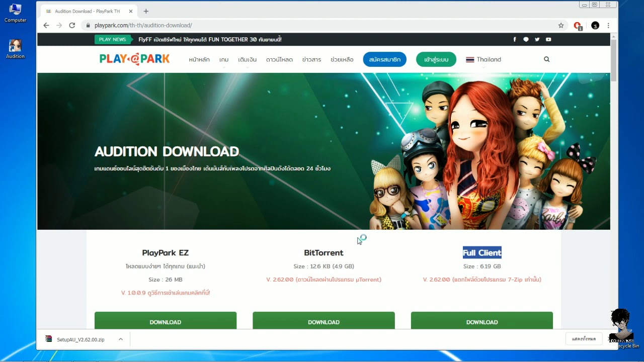Click the PLAY NEWS green label

coord(113,39)
